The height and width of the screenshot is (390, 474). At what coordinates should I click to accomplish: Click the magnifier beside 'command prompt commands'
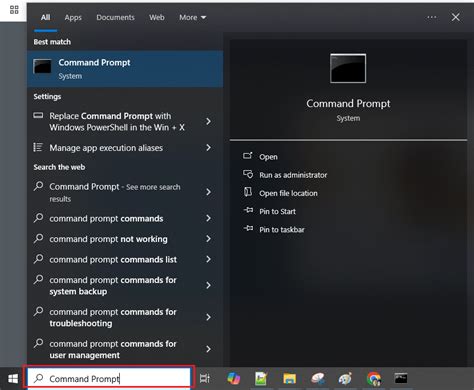click(39, 218)
